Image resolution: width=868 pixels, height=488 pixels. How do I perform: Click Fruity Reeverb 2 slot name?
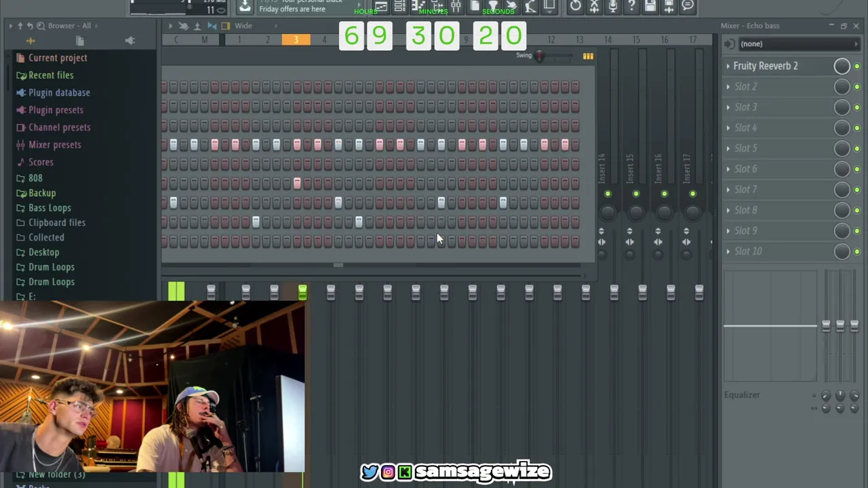(766, 66)
